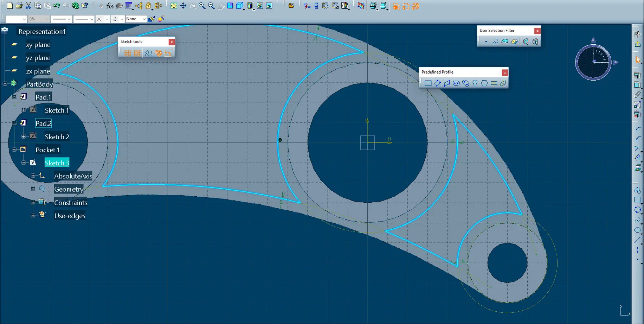Toggle Snap to Point option
This screenshot has height=324, width=644.
[x=137, y=53]
